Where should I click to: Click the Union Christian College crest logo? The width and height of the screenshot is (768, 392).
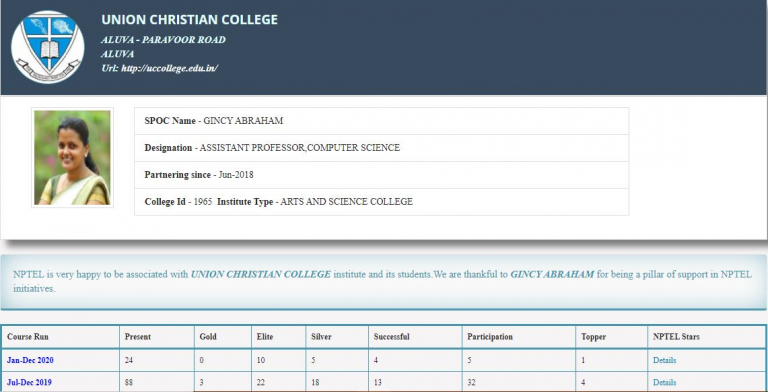tap(48, 47)
